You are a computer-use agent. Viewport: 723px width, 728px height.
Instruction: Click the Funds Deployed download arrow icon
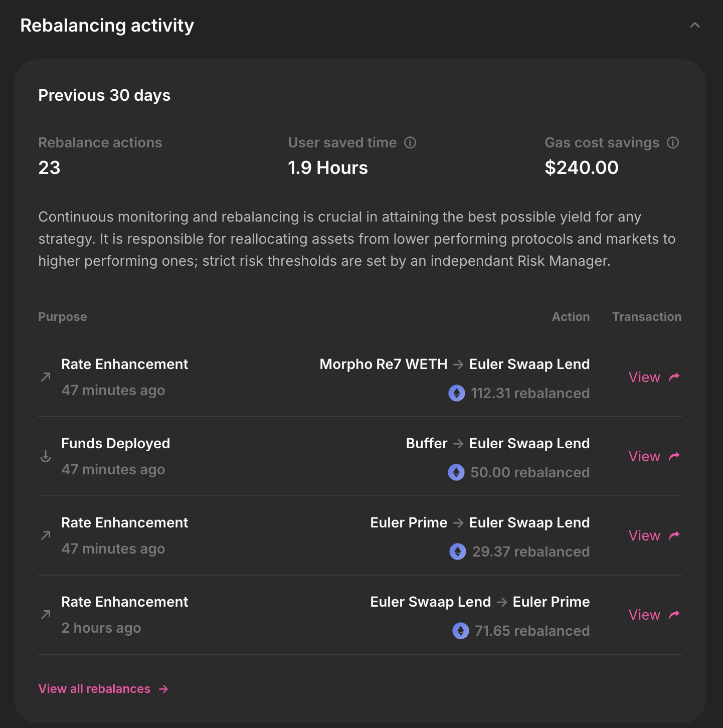pyautogui.click(x=46, y=456)
